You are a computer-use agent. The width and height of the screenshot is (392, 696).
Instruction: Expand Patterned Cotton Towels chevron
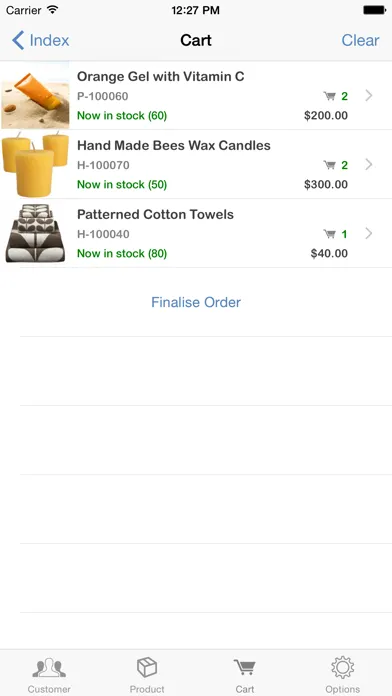click(x=368, y=233)
